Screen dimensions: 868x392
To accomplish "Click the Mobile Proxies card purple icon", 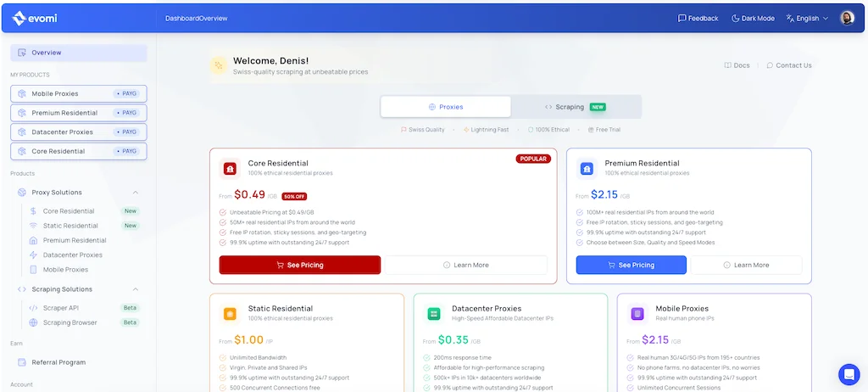I will click(x=637, y=314).
